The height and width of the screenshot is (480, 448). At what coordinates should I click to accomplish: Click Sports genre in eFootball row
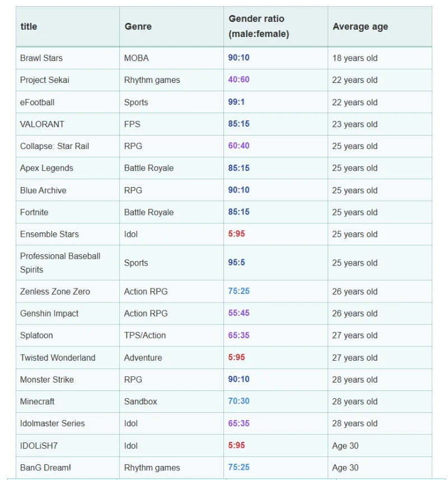172,102
